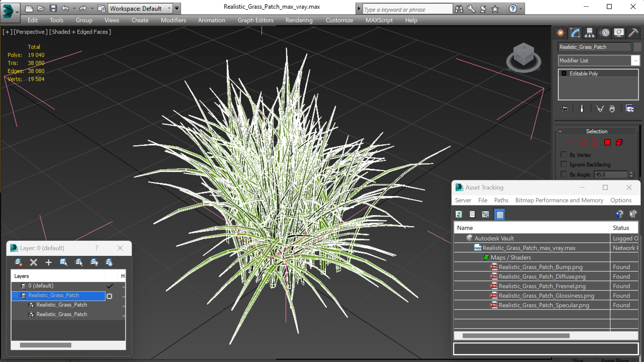Click the Shaded + Edged Faces viewport label
Viewport: 644px width, 362px height.
tap(80, 32)
